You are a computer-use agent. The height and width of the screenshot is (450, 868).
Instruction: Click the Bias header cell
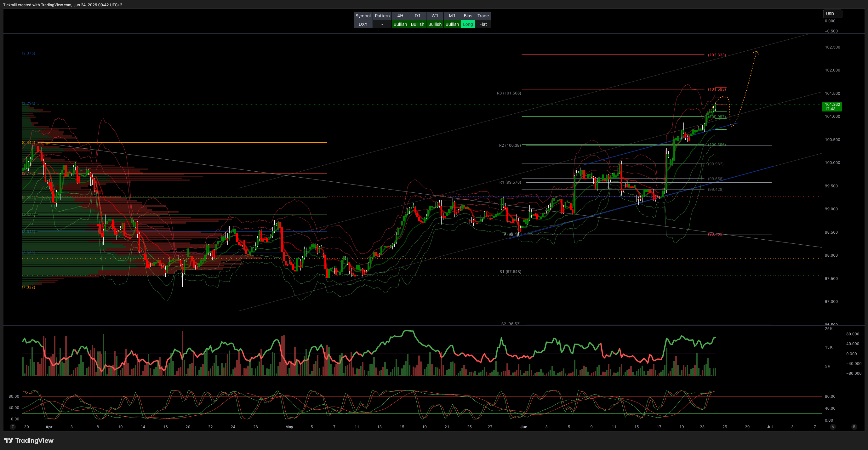tap(468, 16)
